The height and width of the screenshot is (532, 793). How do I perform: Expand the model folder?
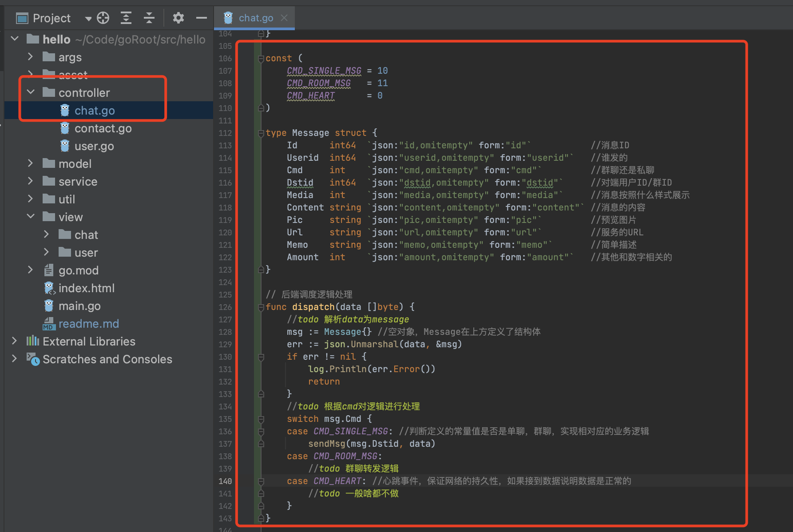pyautogui.click(x=30, y=163)
